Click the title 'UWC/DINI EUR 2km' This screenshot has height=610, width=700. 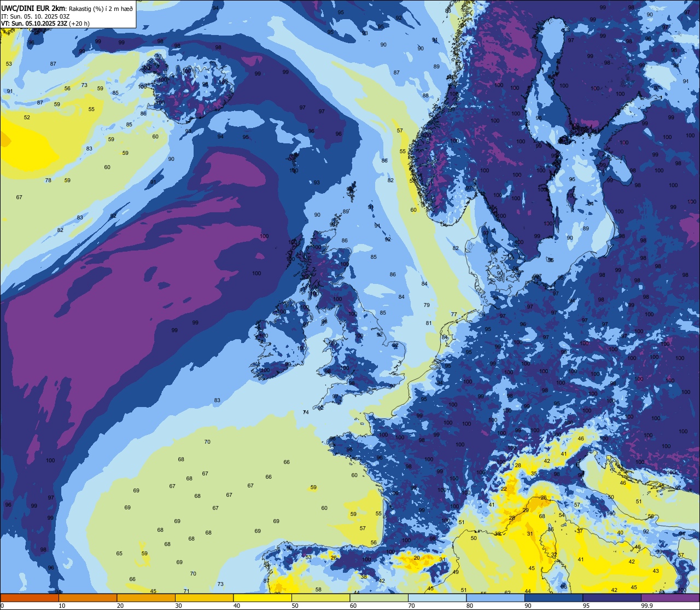click(x=33, y=8)
